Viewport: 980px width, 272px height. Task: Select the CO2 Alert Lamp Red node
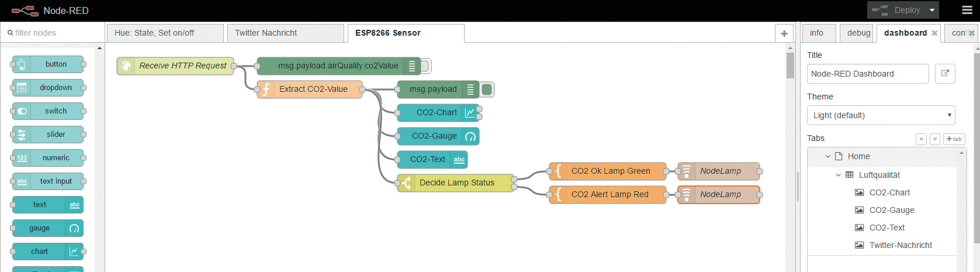(x=608, y=194)
